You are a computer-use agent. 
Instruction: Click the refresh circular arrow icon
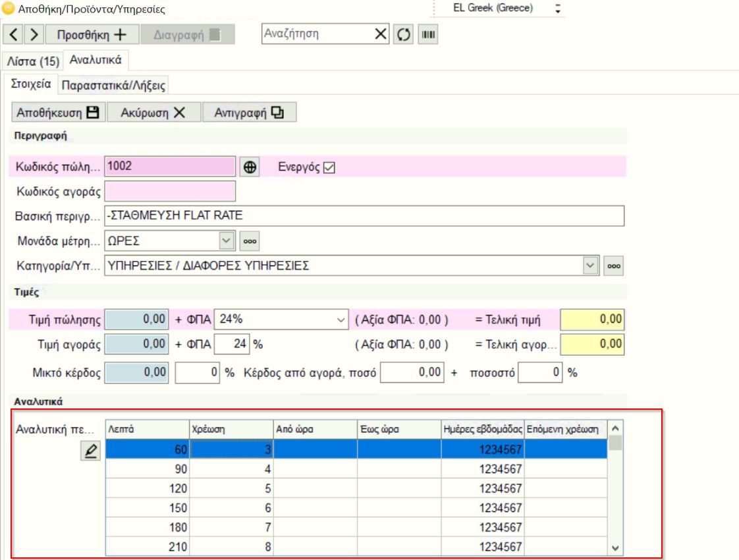404,34
